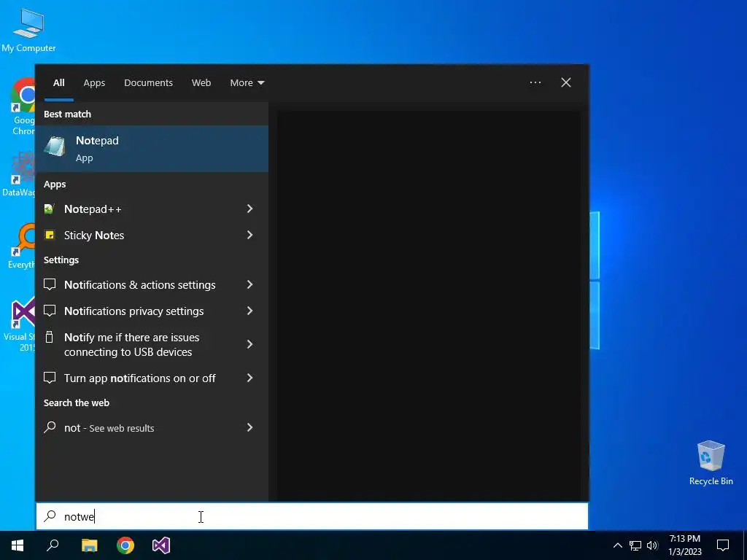Click Notifications privacy settings icon
Screen dimensions: 747x560
coord(50,311)
